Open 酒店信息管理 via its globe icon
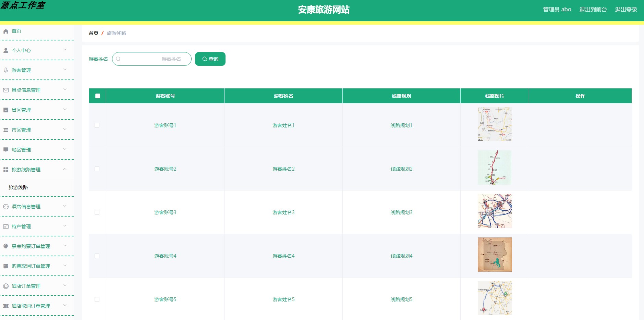644x320 pixels. tap(5, 206)
